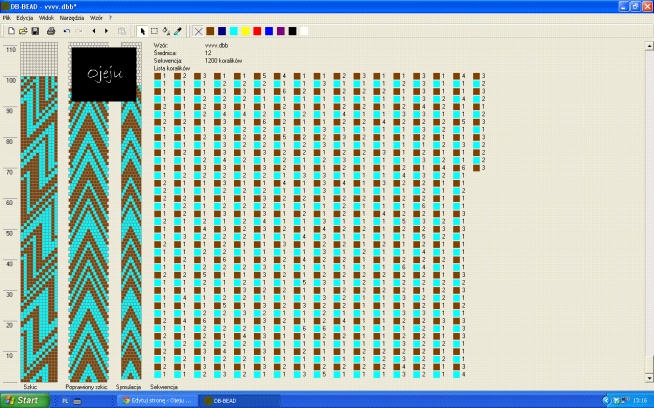Click the 'Symulacja' label

[x=128, y=387]
